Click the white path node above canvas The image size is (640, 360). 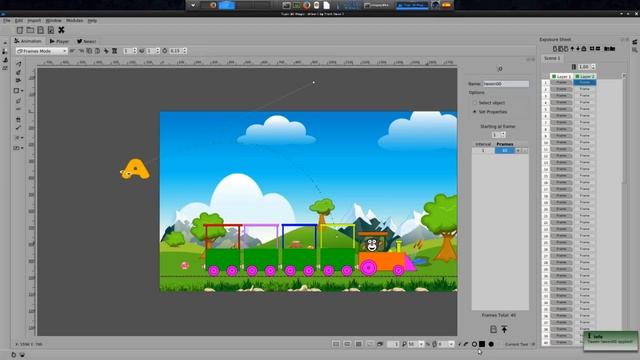(x=313, y=82)
